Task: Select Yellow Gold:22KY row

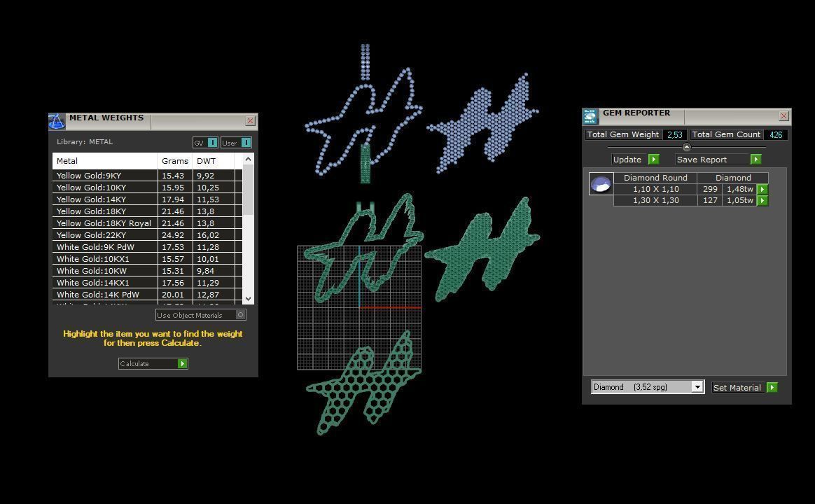Action: pos(147,235)
